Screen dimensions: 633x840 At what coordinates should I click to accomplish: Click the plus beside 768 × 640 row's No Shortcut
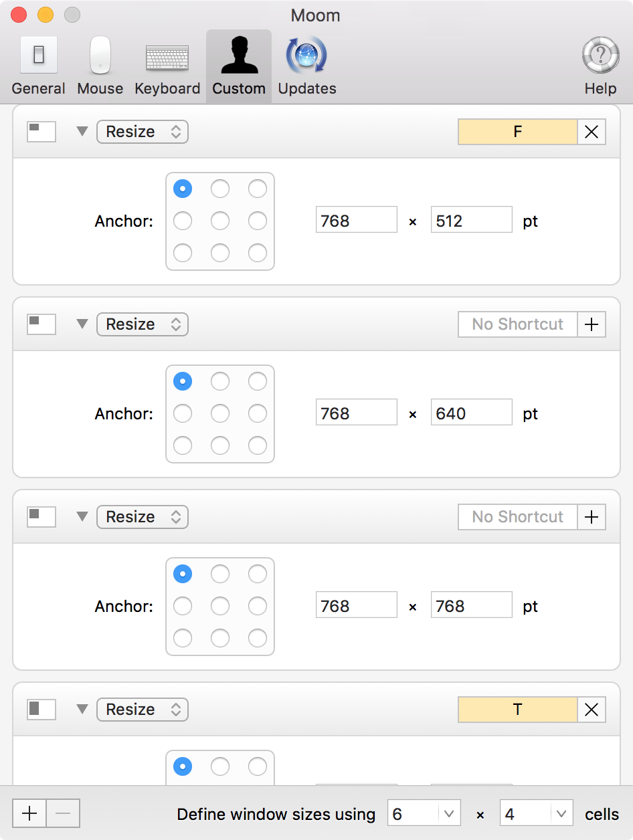point(592,325)
